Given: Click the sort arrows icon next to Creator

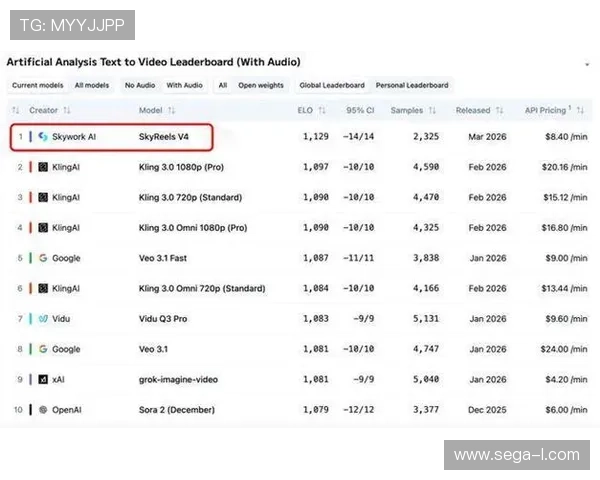Looking at the screenshot, I should pos(67,110).
